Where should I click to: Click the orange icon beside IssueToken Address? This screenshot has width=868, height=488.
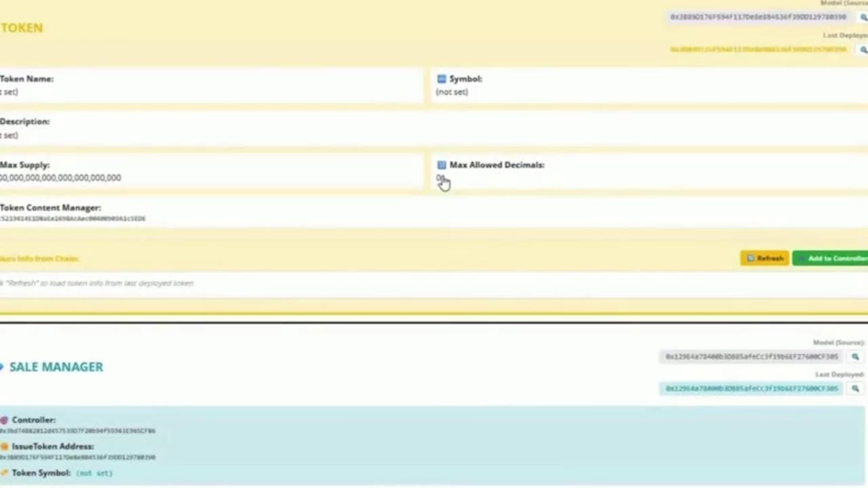pyautogui.click(x=4, y=447)
